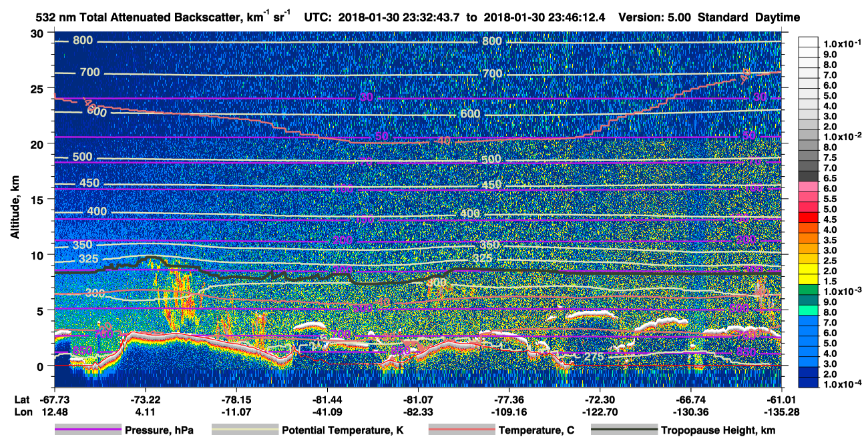Viewport: 868px width, 445px height.
Task: Click the Potential Temperature, K legend label
Action: click(x=343, y=430)
